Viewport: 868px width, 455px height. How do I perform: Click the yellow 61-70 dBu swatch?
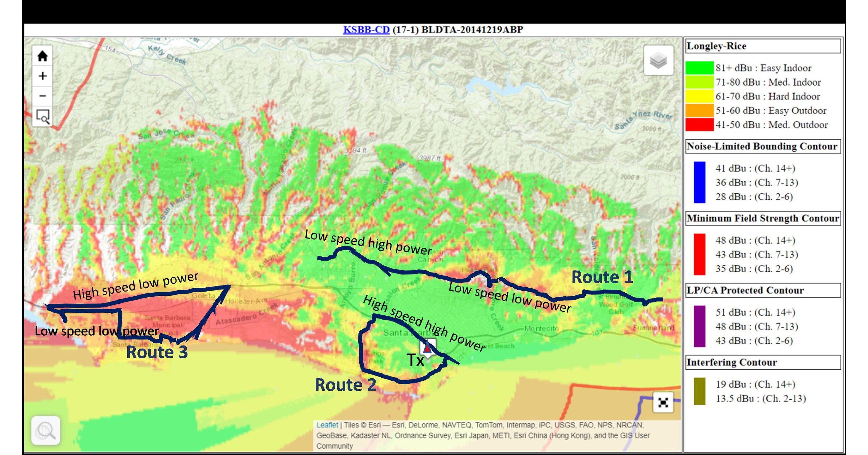(700, 96)
